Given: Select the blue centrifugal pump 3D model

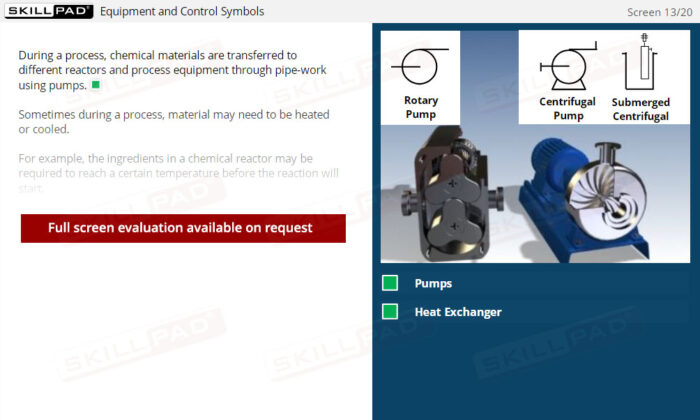Looking at the screenshot, I should click(589, 201).
